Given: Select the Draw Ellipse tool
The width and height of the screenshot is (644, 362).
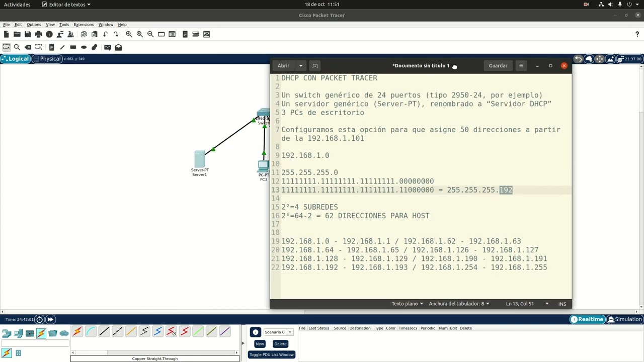Looking at the screenshot, I should 84,47.
